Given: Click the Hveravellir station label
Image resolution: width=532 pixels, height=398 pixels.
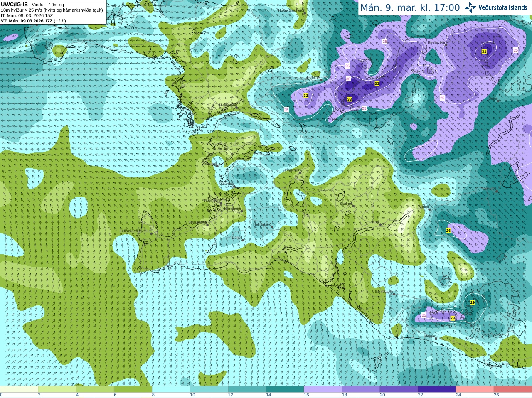Looking at the screenshot, I should [x=436, y=42].
